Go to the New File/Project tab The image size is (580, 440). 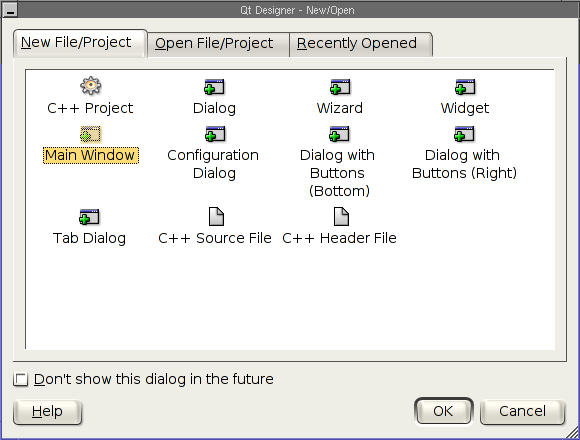tap(80, 43)
